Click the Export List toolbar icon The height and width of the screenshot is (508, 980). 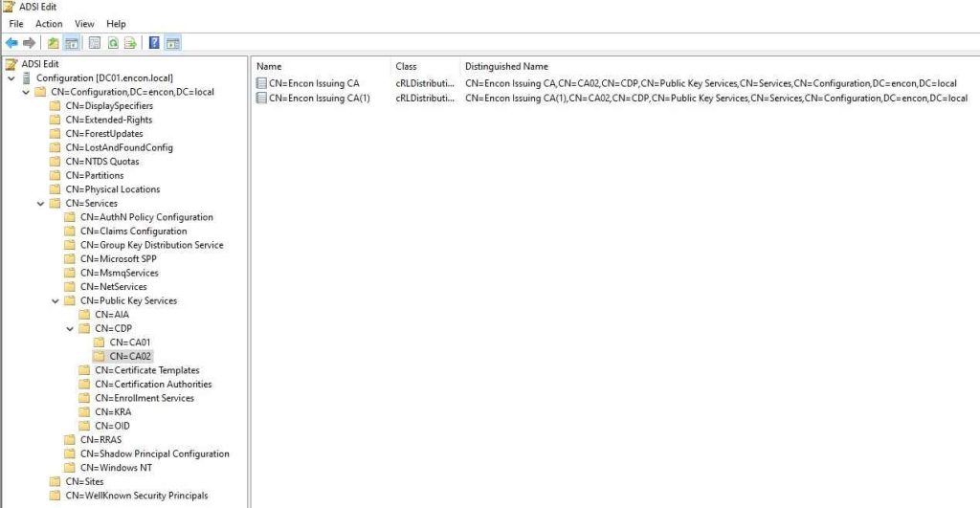pos(130,43)
